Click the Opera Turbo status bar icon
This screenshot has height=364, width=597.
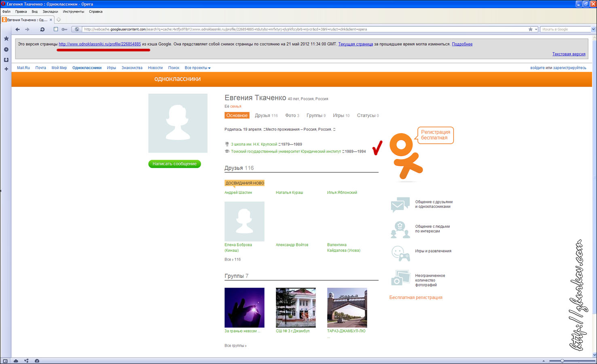pyautogui.click(x=37, y=361)
